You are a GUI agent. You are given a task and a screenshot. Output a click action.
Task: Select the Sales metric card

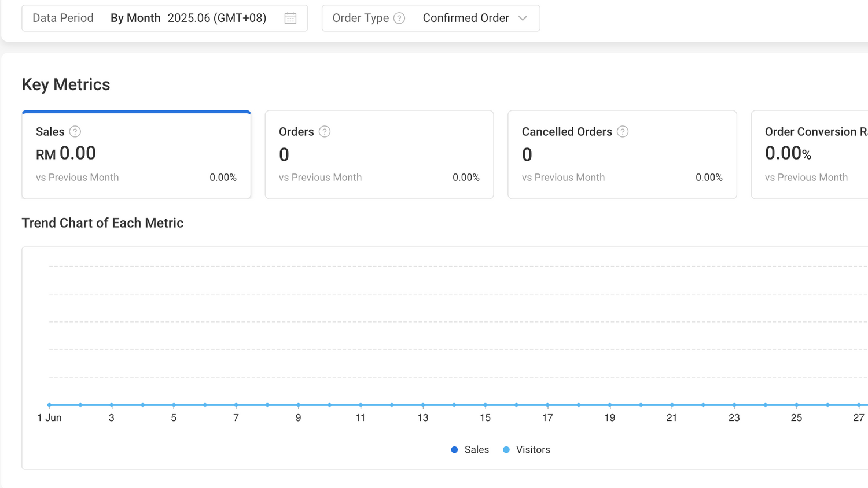[x=136, y=155]
